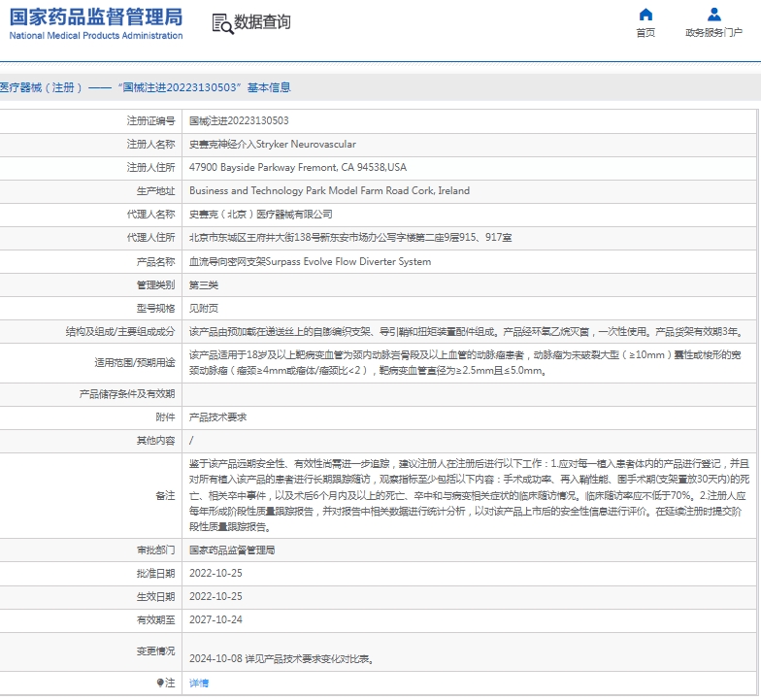Screen dimensions: 761x700
Task: Click product name Surpass Evolve Flow Diverter System
Action: coord(310,262)
